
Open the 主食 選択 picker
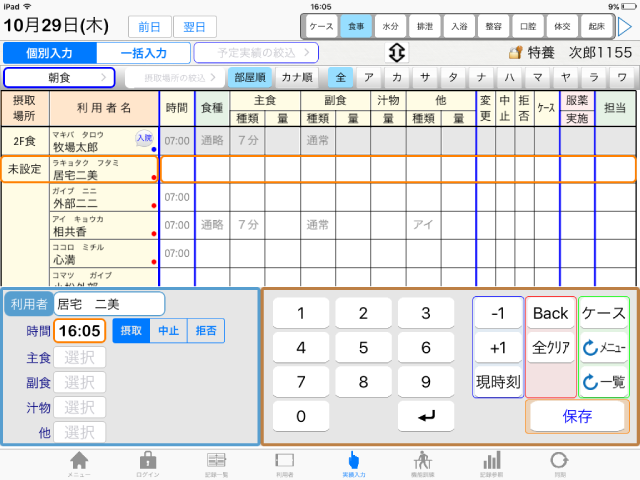[x=79, y=357]
